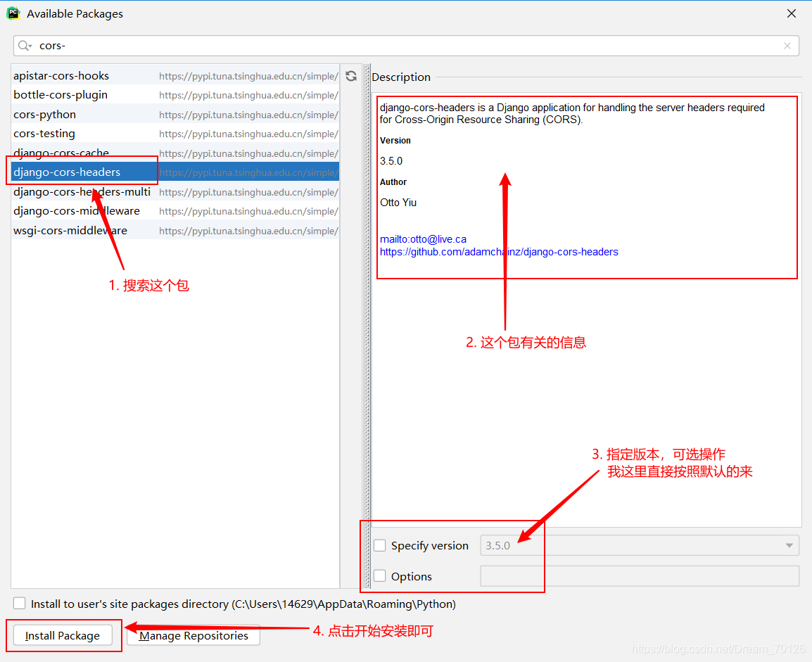
Task: Clear the search field with the X icon
Action: 787,46
